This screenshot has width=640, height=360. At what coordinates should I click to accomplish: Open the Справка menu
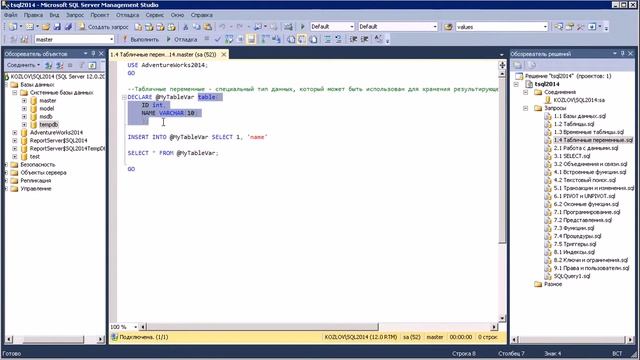202,15
